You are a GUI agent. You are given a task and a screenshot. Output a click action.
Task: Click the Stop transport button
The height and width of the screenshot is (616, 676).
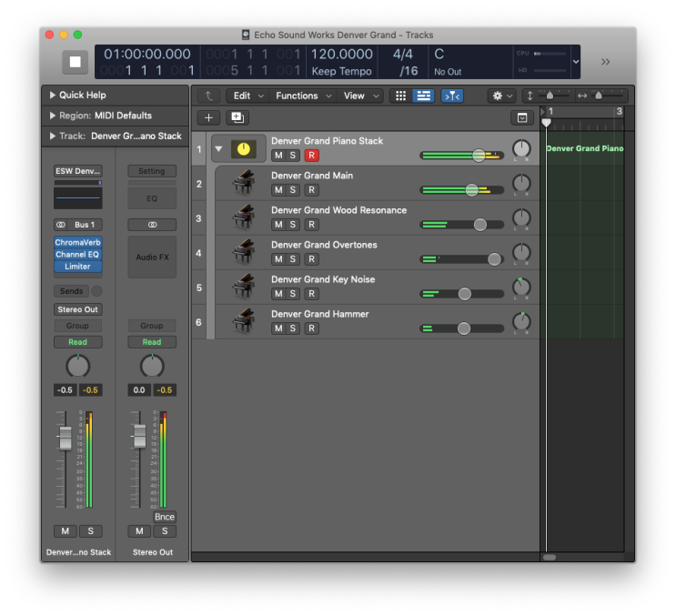pyautogui.click(x=75, y=62)
